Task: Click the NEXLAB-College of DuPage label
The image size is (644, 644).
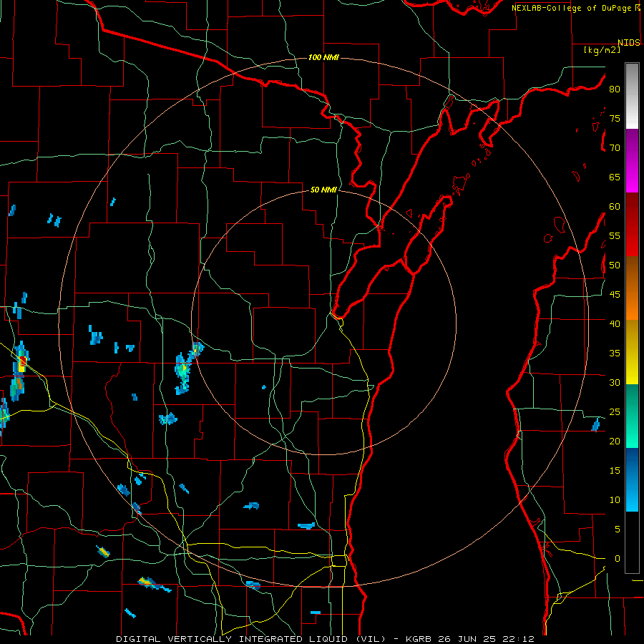Action: [572, 8]
